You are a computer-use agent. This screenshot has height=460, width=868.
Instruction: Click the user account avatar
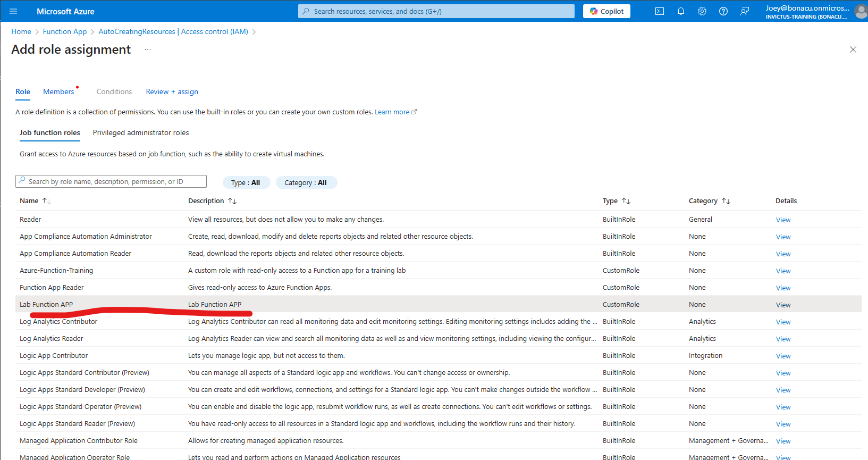point(861,11)
